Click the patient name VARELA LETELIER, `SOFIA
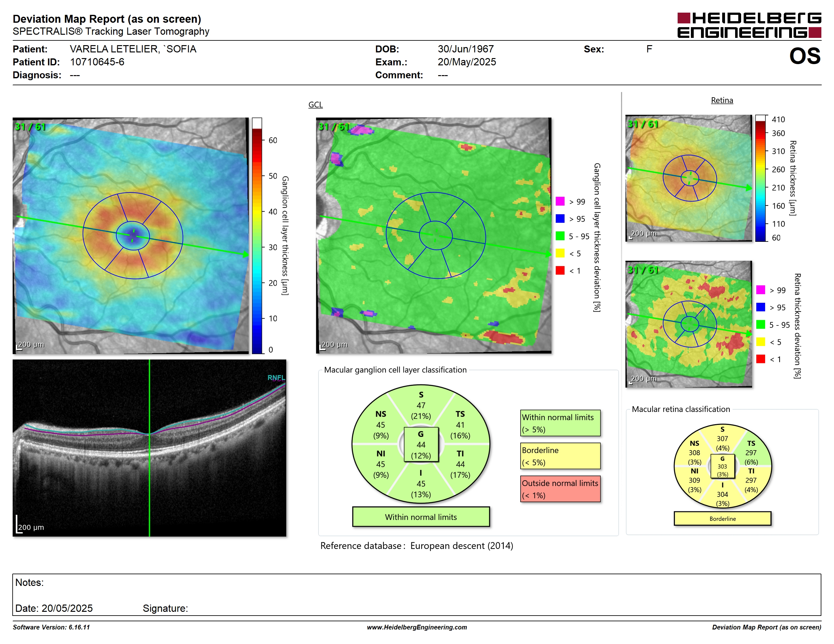 tap(133, 49)
